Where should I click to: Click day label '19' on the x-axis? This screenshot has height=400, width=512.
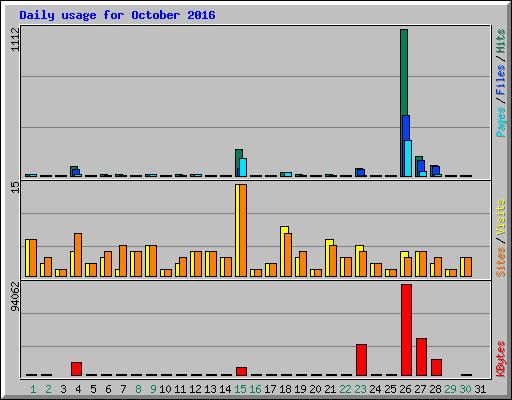[x=300, y=389]
